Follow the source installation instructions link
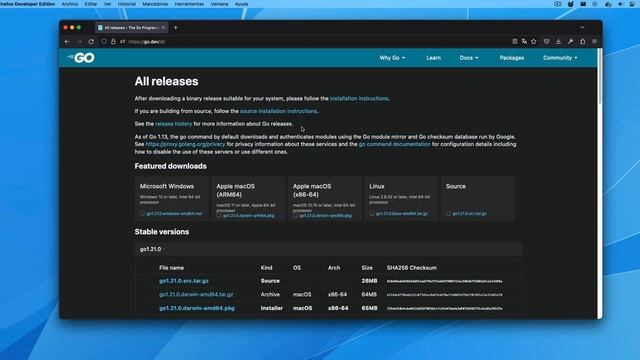 [278, 111]
